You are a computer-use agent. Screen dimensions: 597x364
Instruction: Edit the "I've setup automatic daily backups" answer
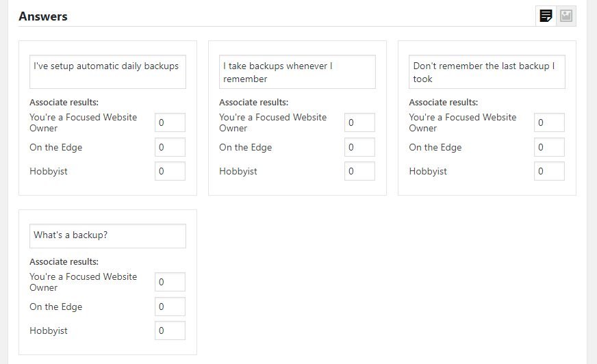coord(107,72)
